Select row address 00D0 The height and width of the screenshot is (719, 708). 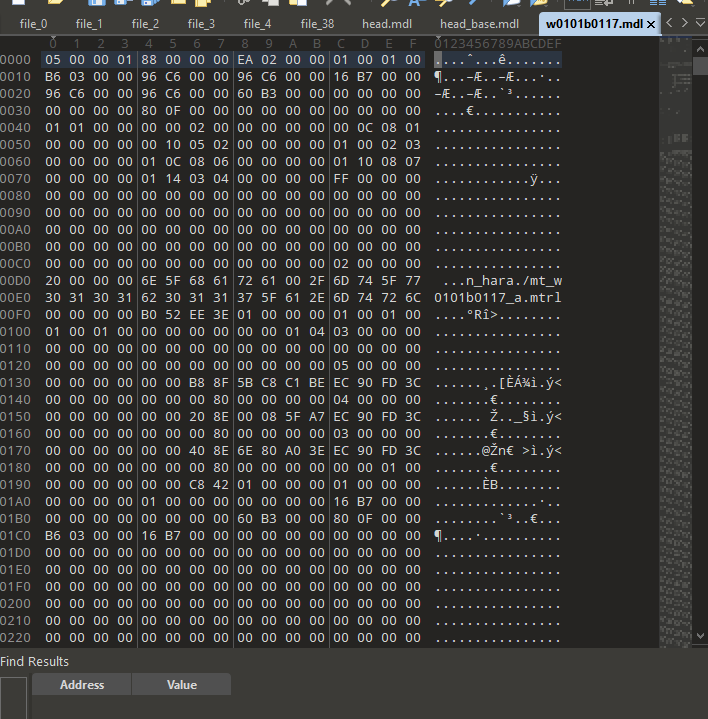coord(16,281)
